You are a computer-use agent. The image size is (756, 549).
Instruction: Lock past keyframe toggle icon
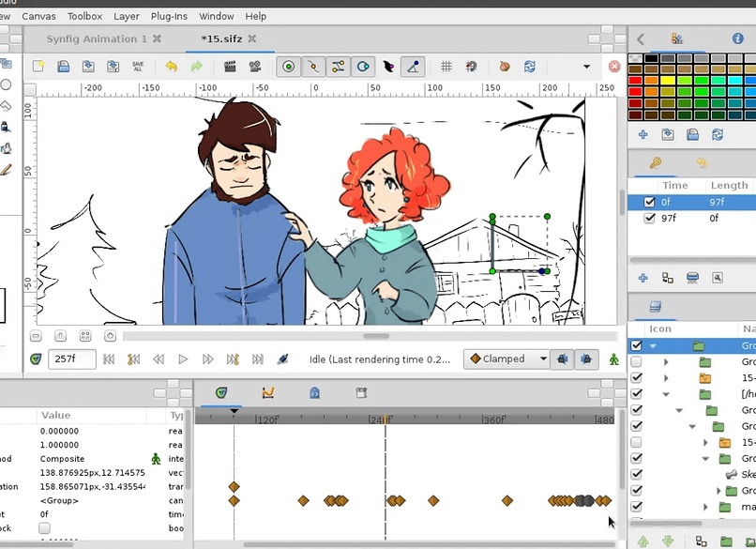[562, 358]
